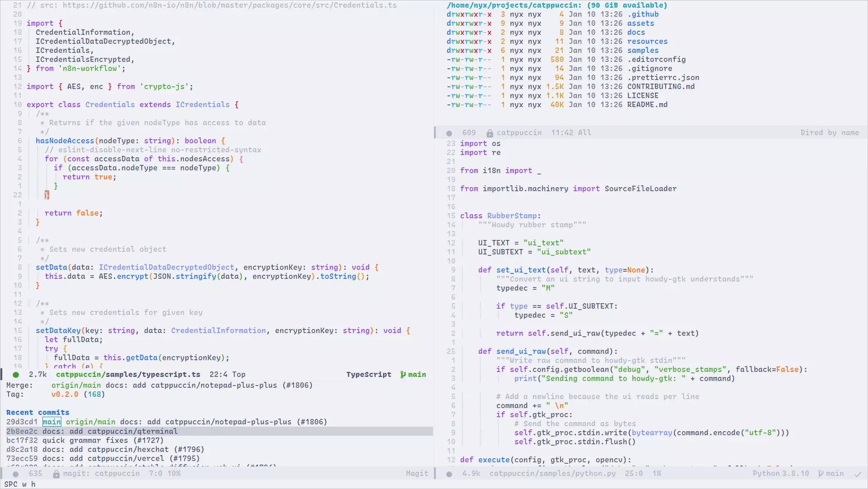Open the TypeScript major mode menu
Screen dimensions: 868x489
tap(369, 375)
